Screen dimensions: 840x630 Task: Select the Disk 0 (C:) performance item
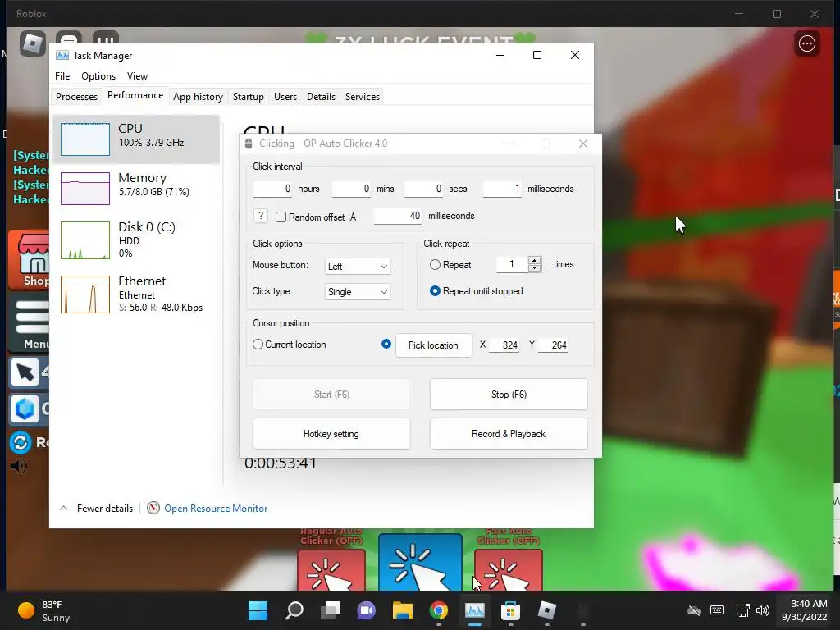pos(137,240)
